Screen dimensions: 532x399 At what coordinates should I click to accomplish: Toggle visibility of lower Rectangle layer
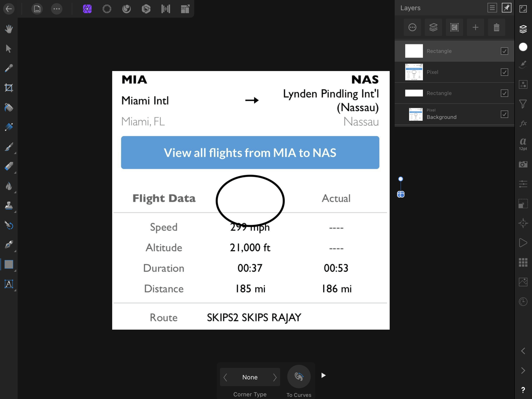[x=504, y=93]
